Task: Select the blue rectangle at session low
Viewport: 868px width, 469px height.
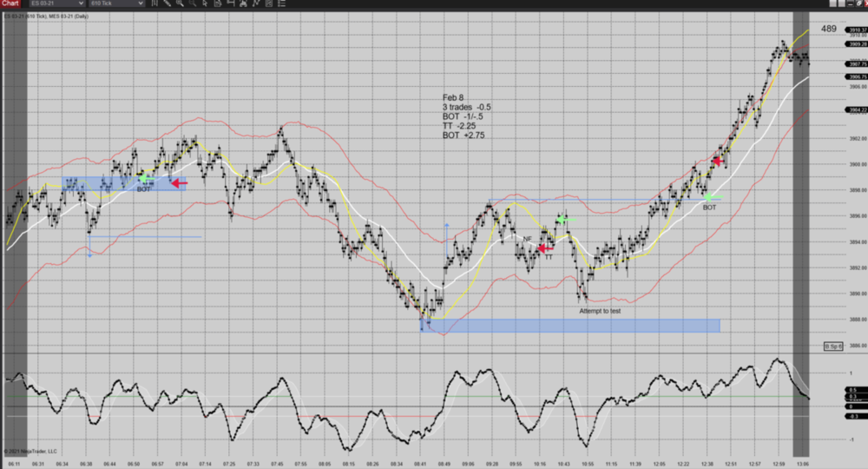Action: point(573,326)
